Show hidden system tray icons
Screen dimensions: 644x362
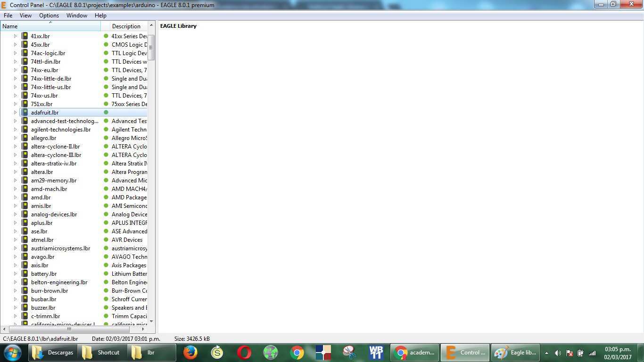[x=546, y=353]
